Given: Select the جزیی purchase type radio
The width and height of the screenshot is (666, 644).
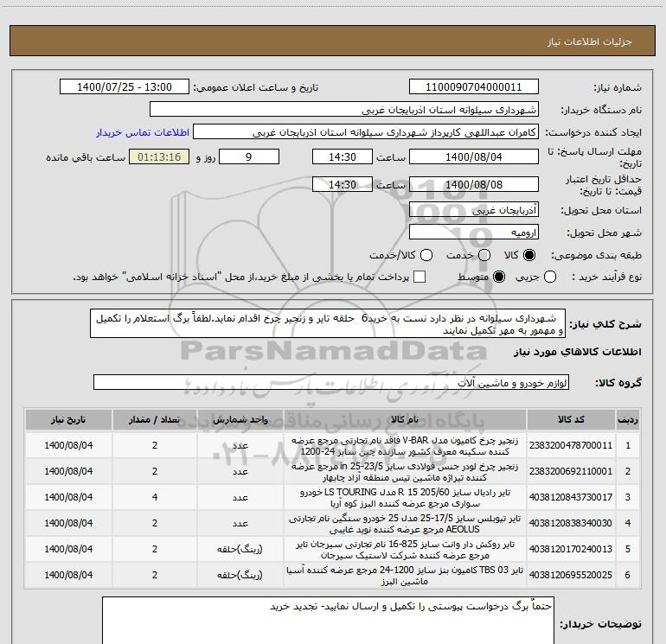Looking at the screenshot, I should [550, 277].
